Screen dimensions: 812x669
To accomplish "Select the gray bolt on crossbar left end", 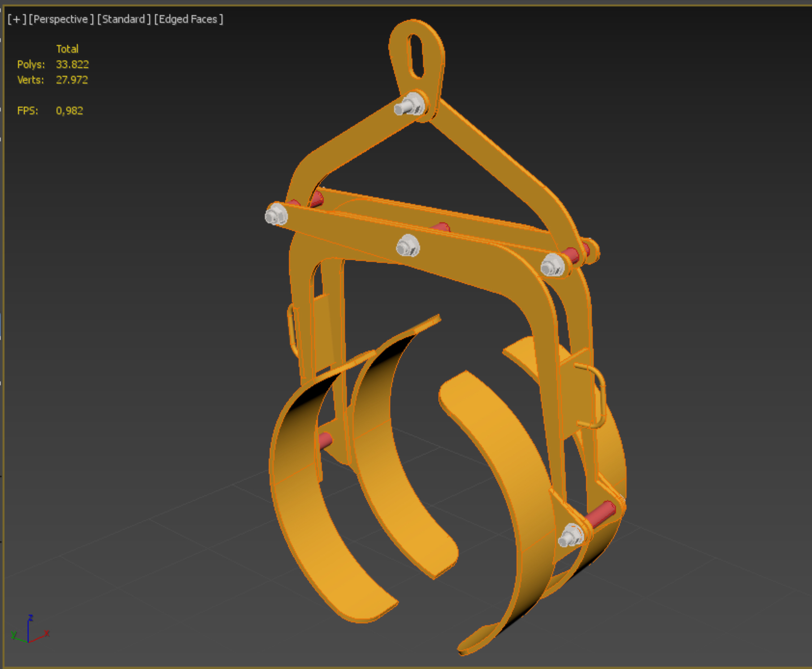I will point(276,214).
